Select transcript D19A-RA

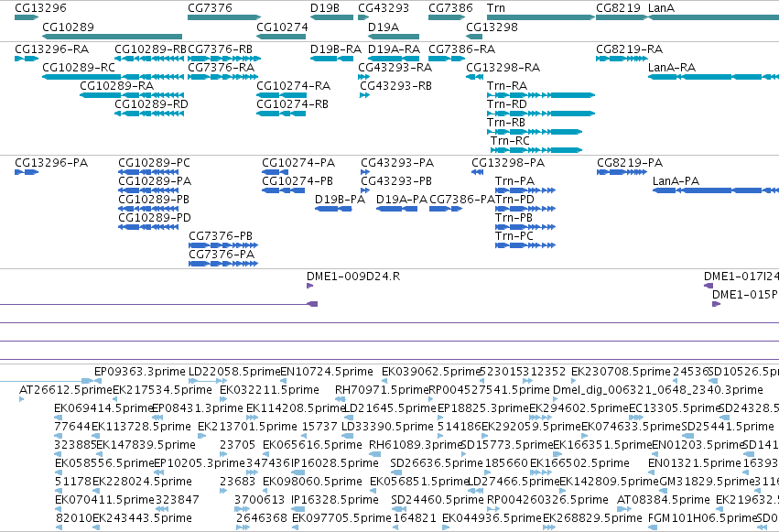(394, 49)
